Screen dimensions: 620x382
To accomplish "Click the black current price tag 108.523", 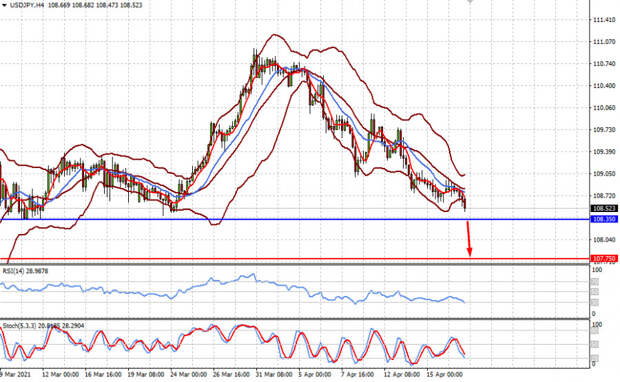I will (x=604, y=208).
